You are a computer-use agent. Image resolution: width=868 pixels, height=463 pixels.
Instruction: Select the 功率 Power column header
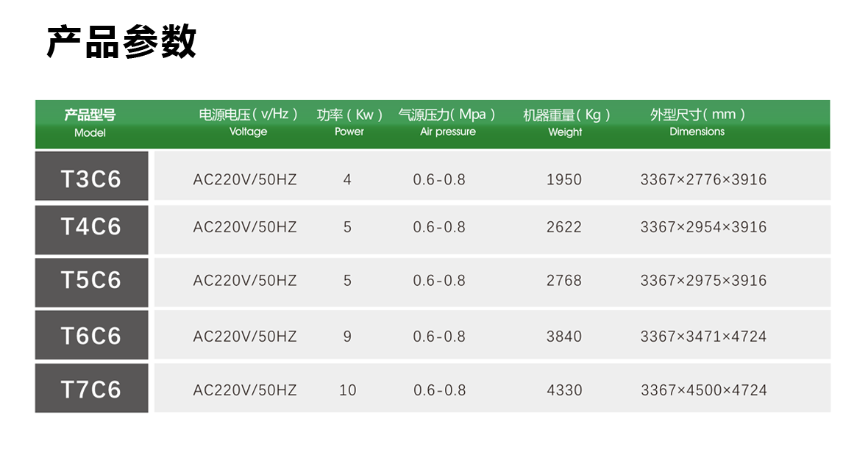click(349, 123)
